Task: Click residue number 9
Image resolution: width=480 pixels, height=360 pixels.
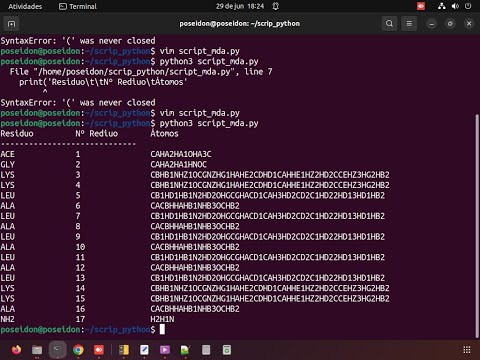Action: (x=78, y=237)
